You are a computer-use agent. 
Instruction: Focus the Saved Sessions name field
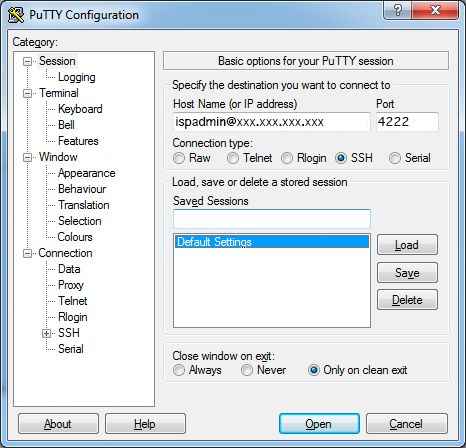tap(272, 219)
